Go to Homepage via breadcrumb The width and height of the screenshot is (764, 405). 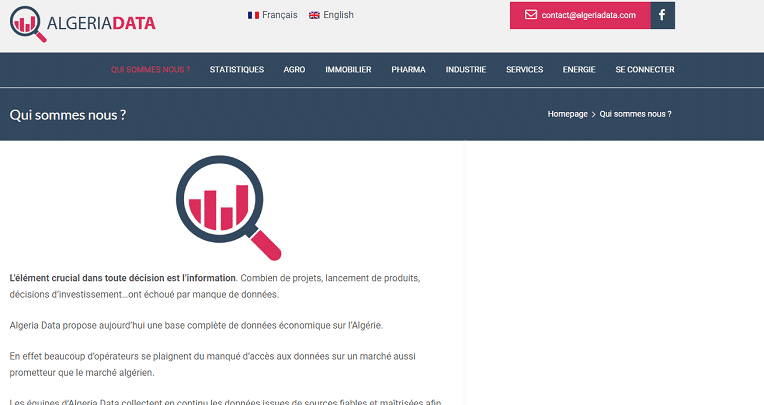point(567,115)
